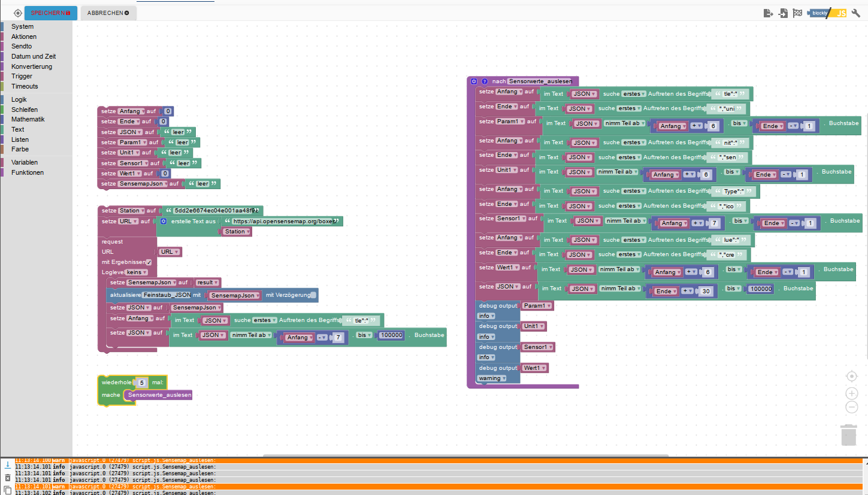The width and height of the screenshot is (868, 495).
Task: Open the Text toolbox category
Action: pos(18,129)
